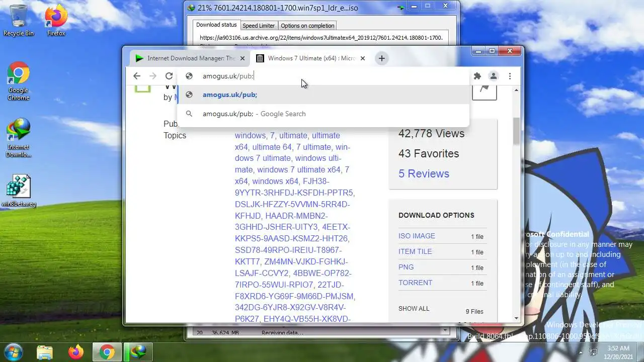Click the ITEM TILE download option

coord(415,251)
